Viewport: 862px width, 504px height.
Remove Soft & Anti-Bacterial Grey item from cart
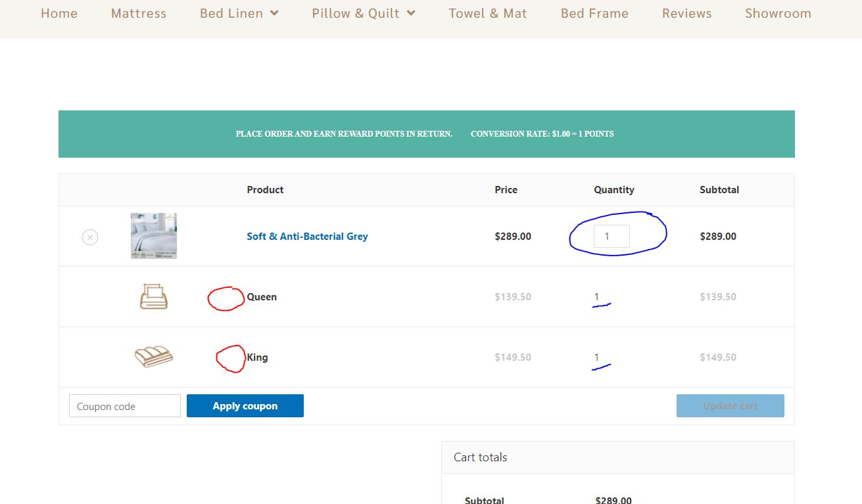[90, 237]
